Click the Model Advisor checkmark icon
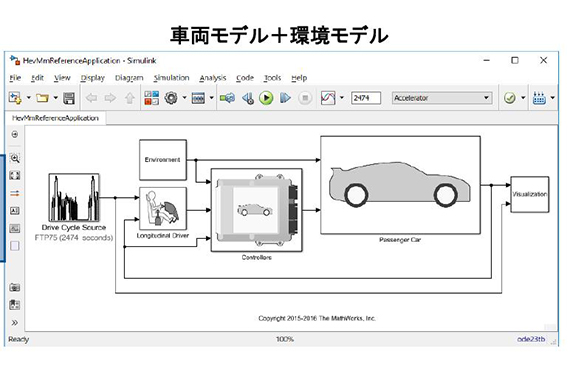 coord(510,98)
